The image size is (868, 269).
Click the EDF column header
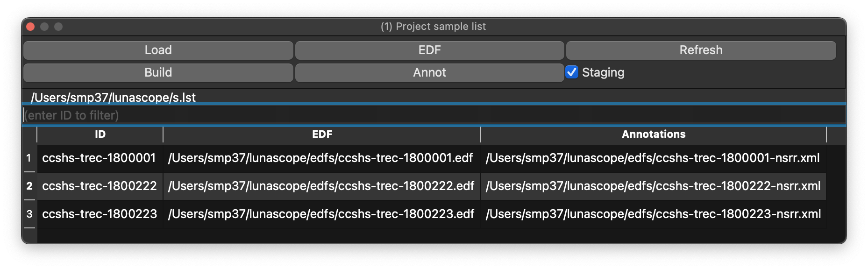pyautogui.click(x=321, y=134)
